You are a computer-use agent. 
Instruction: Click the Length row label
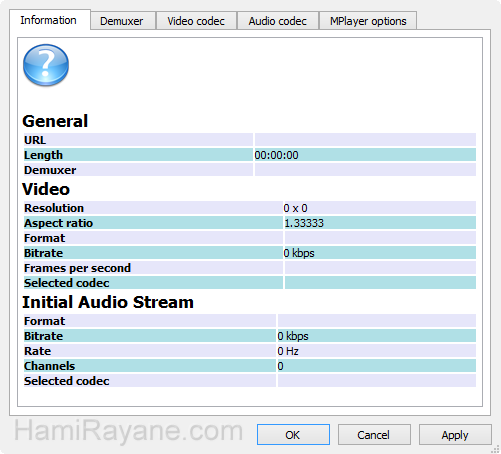(43, 155)
